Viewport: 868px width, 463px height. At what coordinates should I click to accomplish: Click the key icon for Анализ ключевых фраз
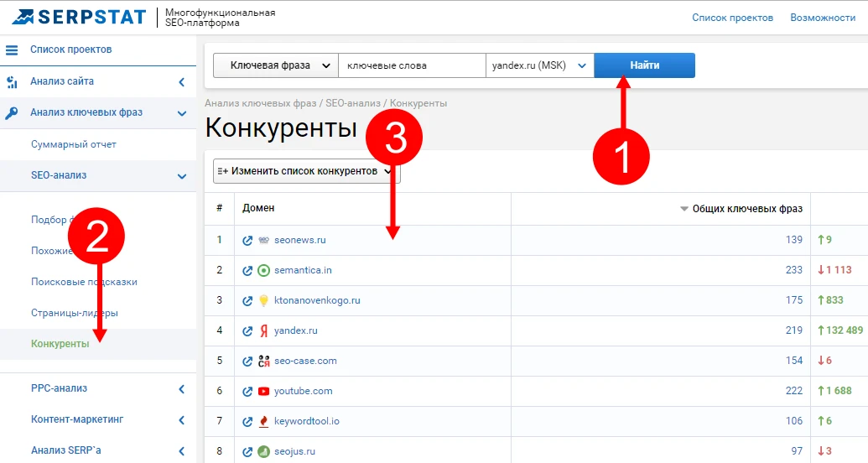12,113
